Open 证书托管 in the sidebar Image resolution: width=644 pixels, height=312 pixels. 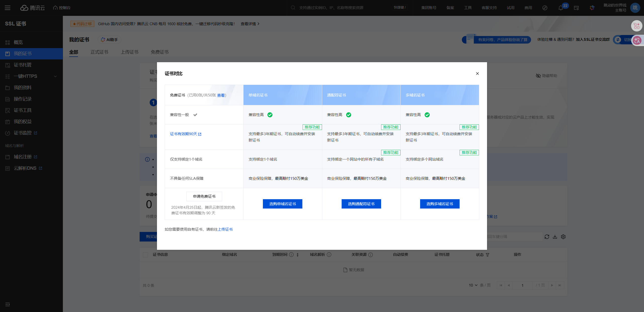click(31, 65)
